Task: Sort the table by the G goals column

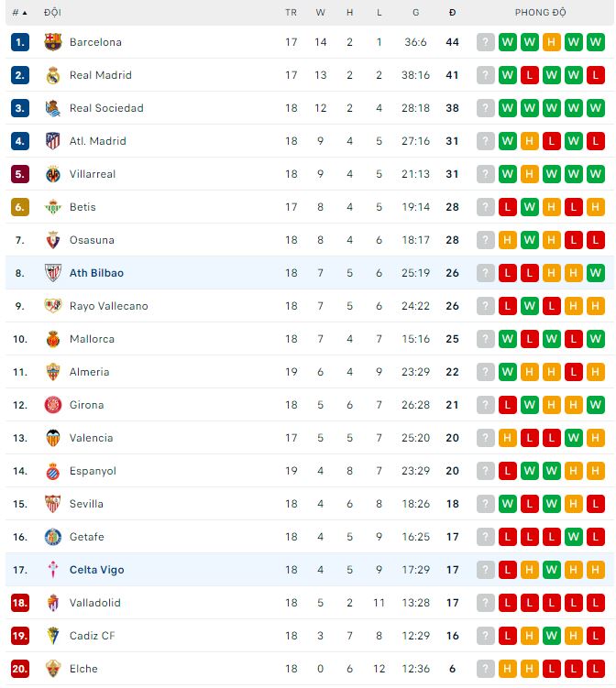Action: coord(415,13)
